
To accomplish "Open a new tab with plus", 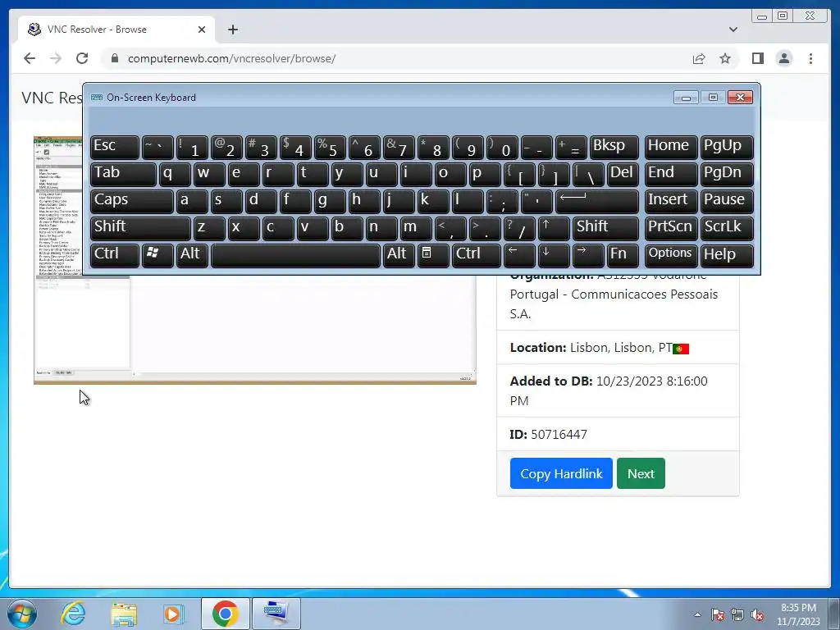I will 232,30.
